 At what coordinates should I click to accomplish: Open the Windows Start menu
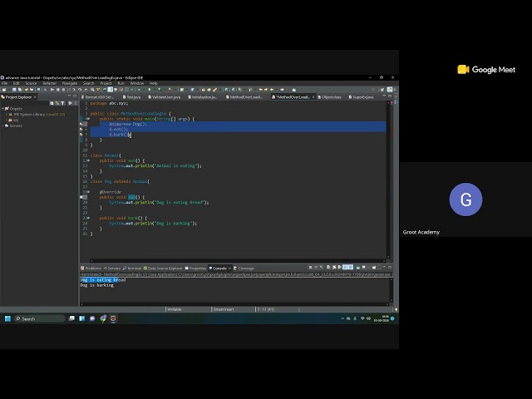point(7,318)
